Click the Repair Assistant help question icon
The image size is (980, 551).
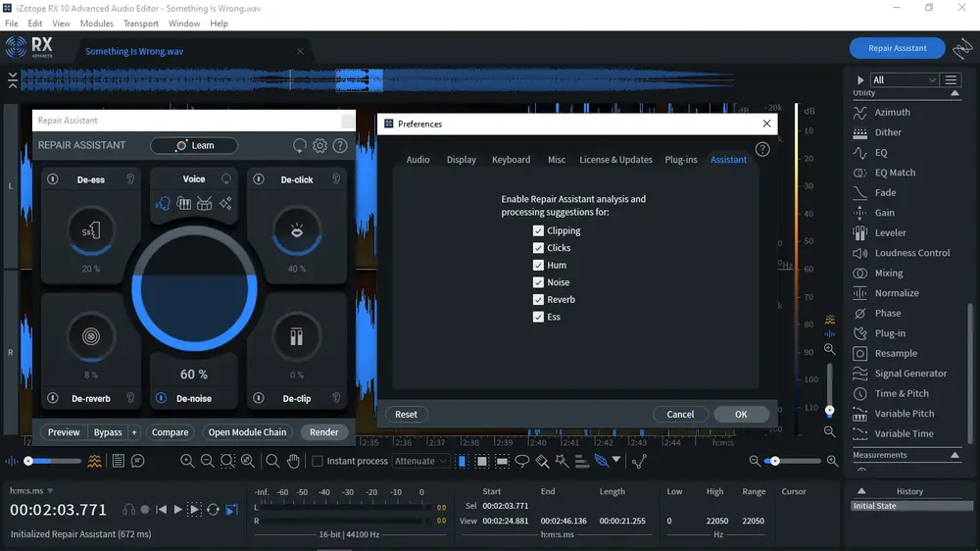point(339,145)
